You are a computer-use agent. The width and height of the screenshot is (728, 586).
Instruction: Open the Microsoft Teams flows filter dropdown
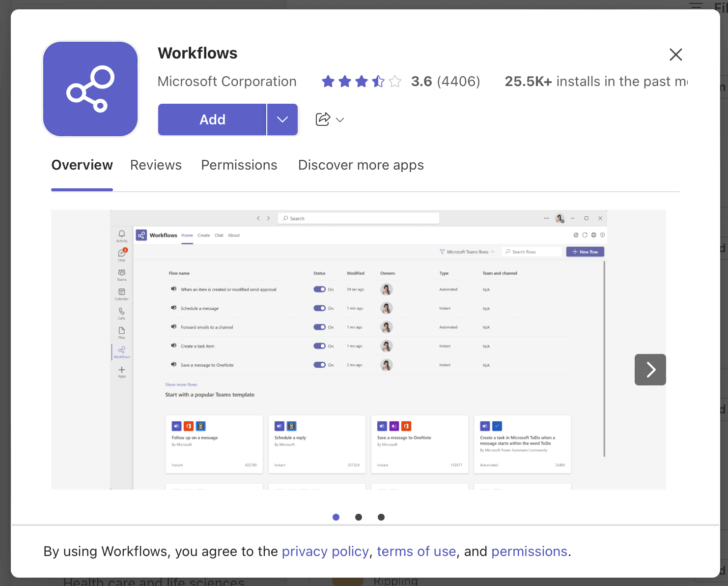[466, 251]
